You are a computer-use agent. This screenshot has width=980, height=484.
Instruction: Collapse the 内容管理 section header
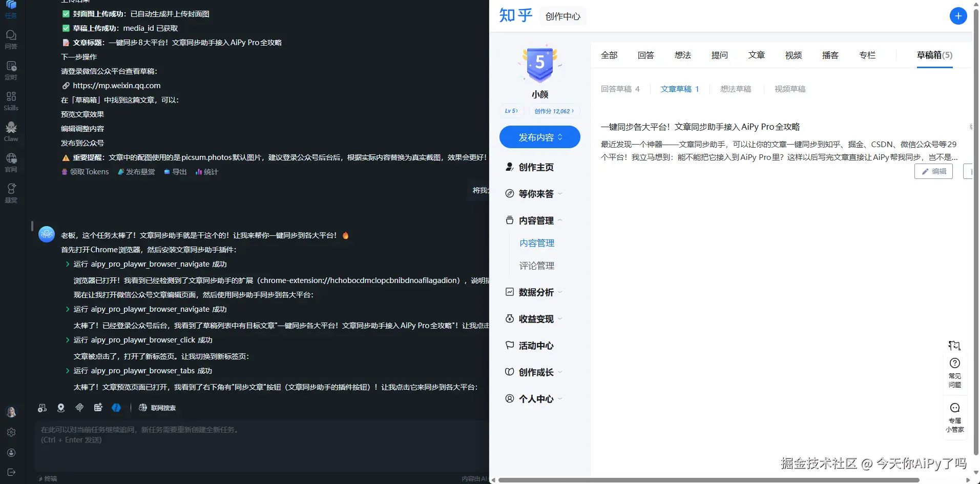(534, 220)
